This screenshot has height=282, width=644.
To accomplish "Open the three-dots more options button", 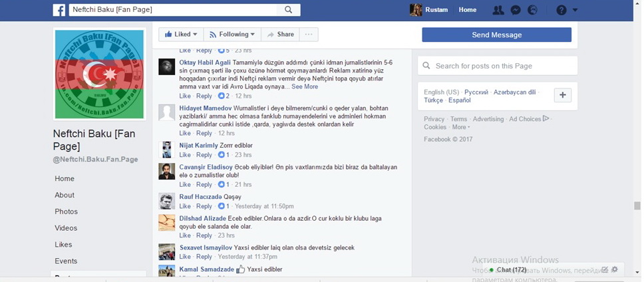I will pyautogui.click(x=309, y=35).
